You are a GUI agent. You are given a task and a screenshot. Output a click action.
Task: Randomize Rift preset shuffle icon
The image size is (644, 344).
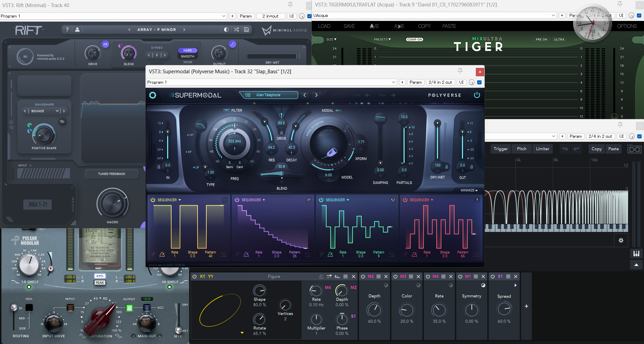point(236,30)
